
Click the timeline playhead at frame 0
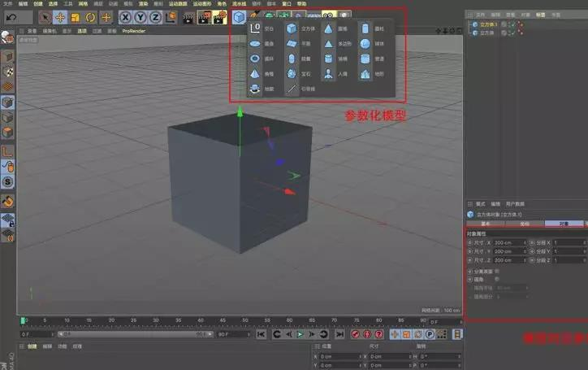click(x=23, y=320)
